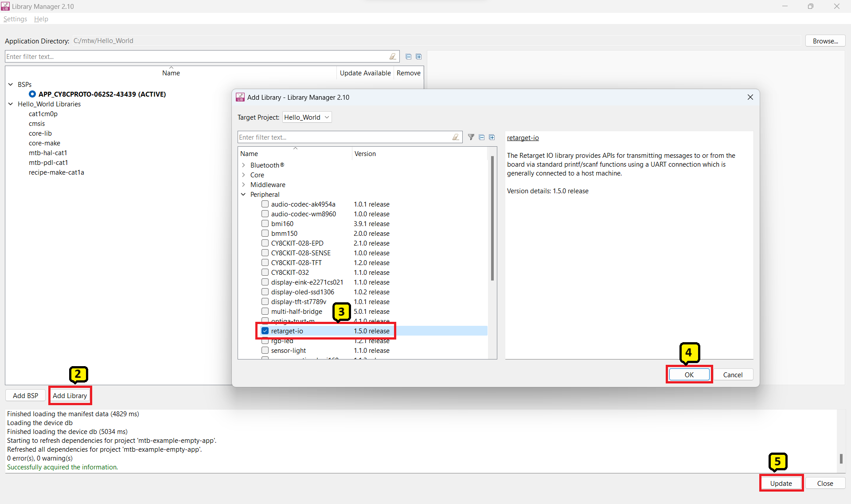This screenshot has width=851, height=504.
Task: Click the Version column header
Action: click(420, 153)
